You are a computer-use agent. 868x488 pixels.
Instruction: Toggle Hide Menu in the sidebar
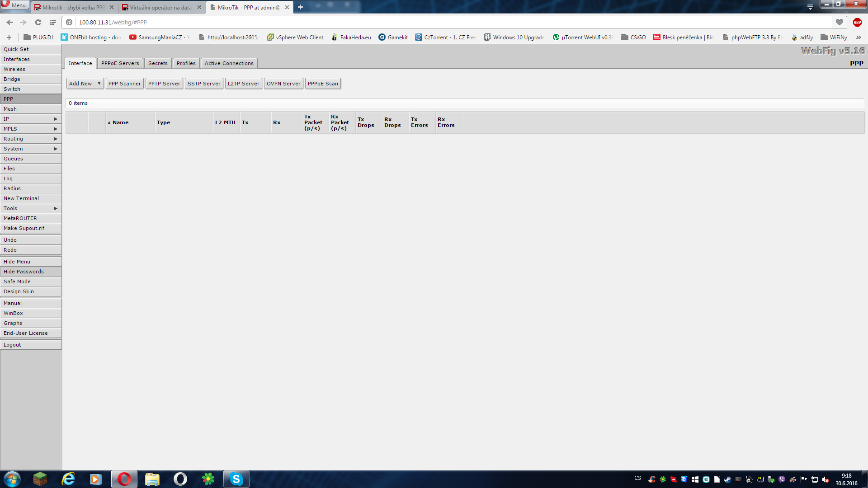(x=31, y=262)
